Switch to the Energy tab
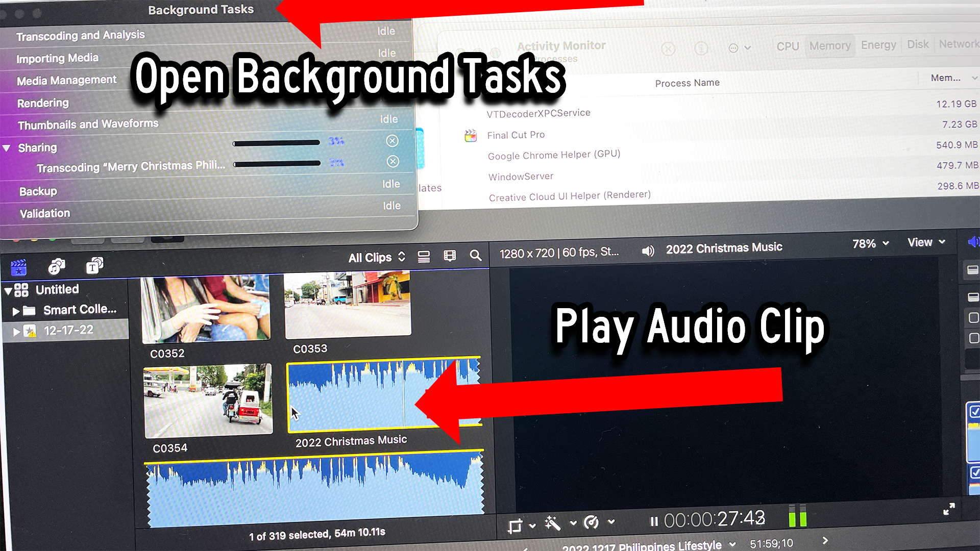Viewport: 980px width, 551px height. 878,45
